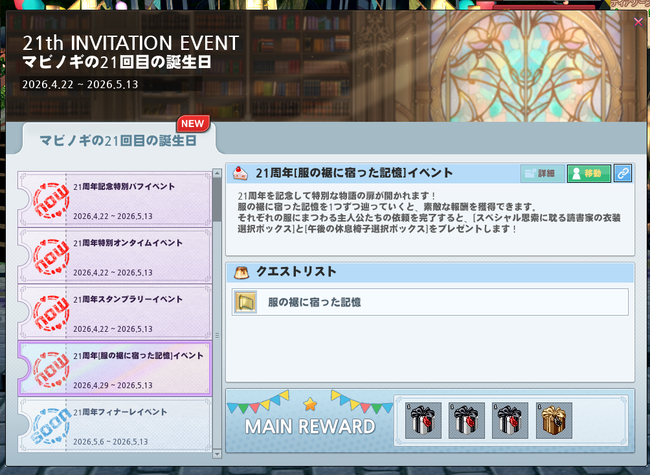
Task: Click the scroll up arrow of the event list
Action: 217,172
